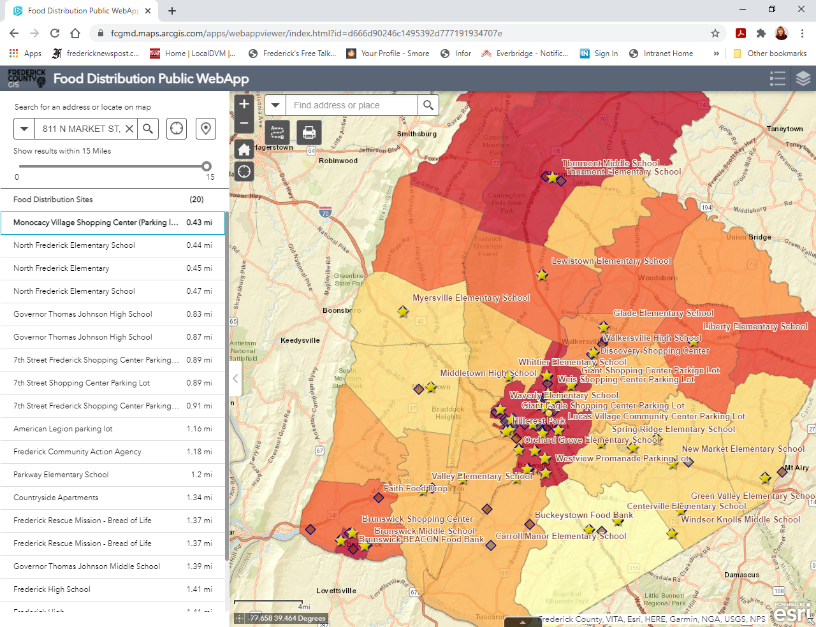Open a new browser tab

(x=172, y=11)
